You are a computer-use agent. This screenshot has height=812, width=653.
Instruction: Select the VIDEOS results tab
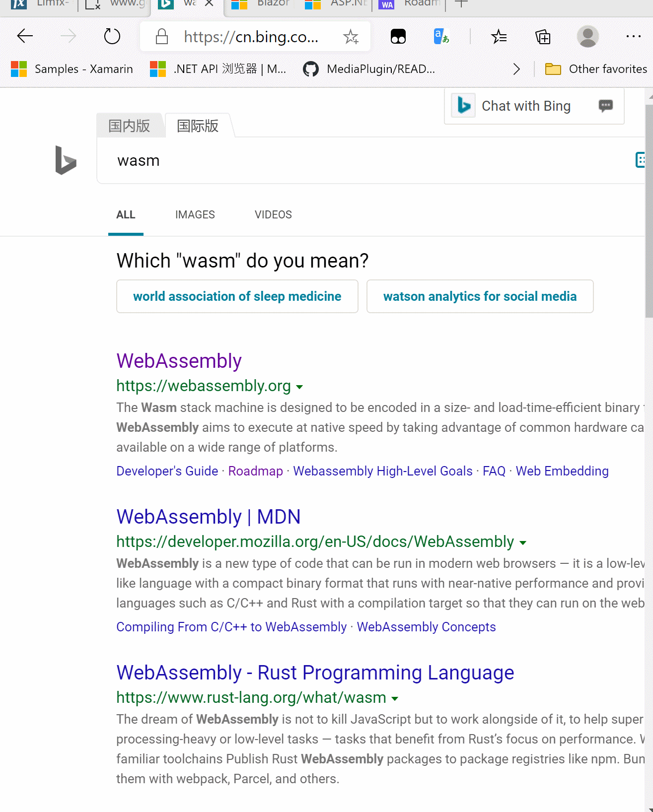(273, 215)
